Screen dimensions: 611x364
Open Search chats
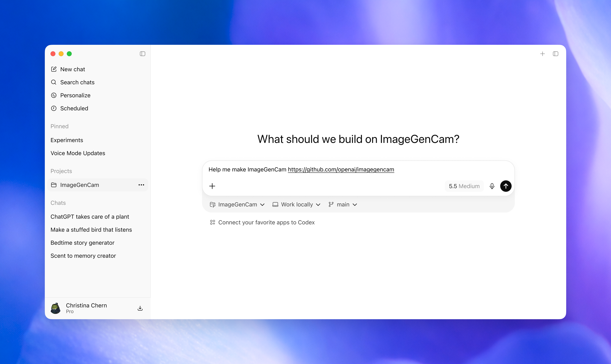[98, 82]
